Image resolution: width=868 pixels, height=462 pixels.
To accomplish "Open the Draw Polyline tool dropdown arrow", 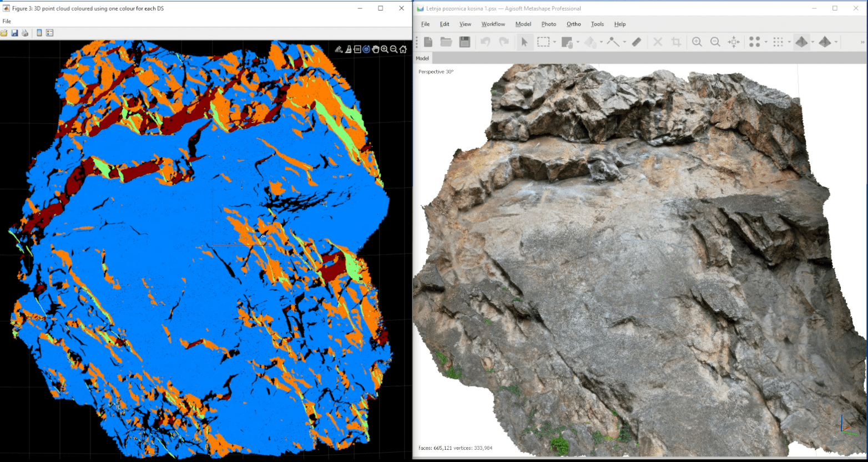I will tap(624, 42).
